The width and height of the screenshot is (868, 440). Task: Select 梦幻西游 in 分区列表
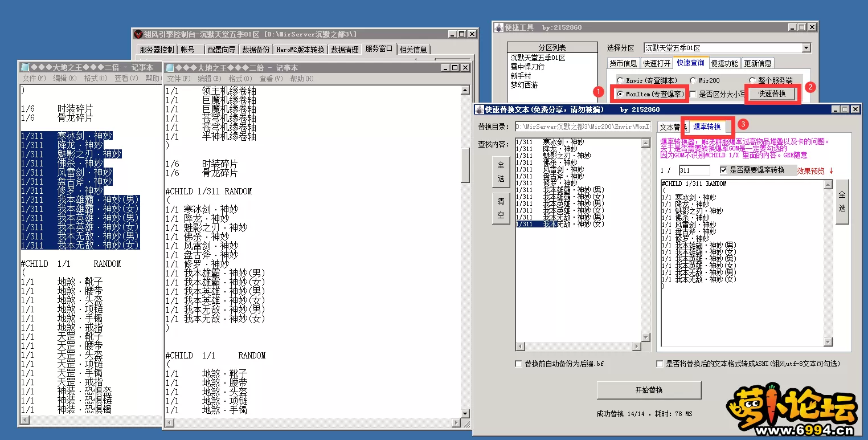(524, 85)
